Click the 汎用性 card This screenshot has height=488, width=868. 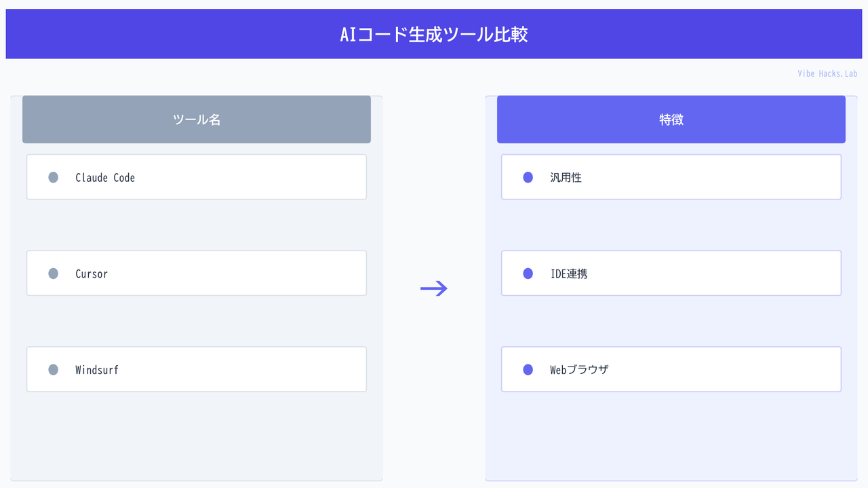click(x=671, y=177)
